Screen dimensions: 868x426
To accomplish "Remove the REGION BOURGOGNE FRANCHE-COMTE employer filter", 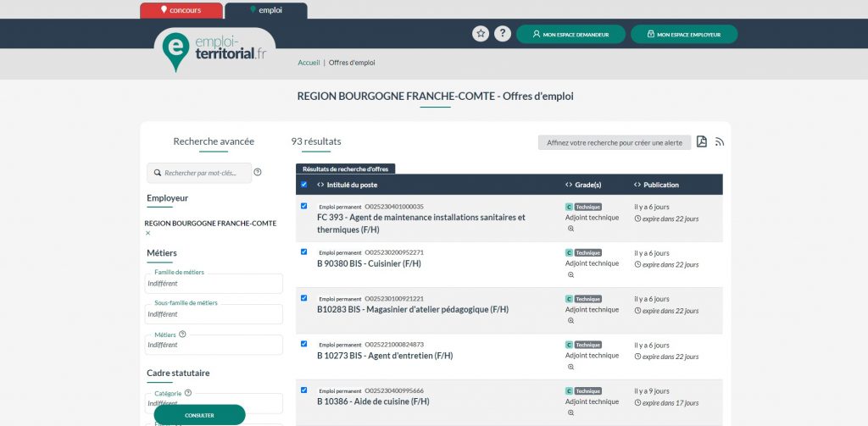I will pos(148,233).
